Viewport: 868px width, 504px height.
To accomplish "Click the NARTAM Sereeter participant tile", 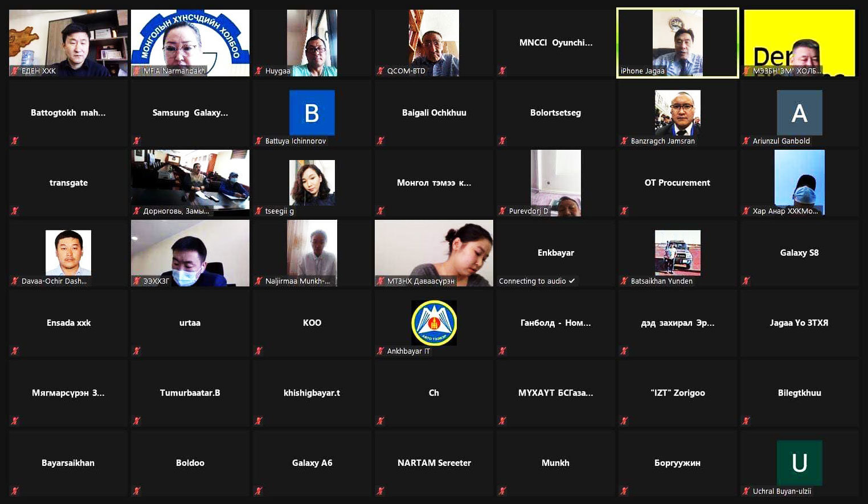I will point(433,462).
